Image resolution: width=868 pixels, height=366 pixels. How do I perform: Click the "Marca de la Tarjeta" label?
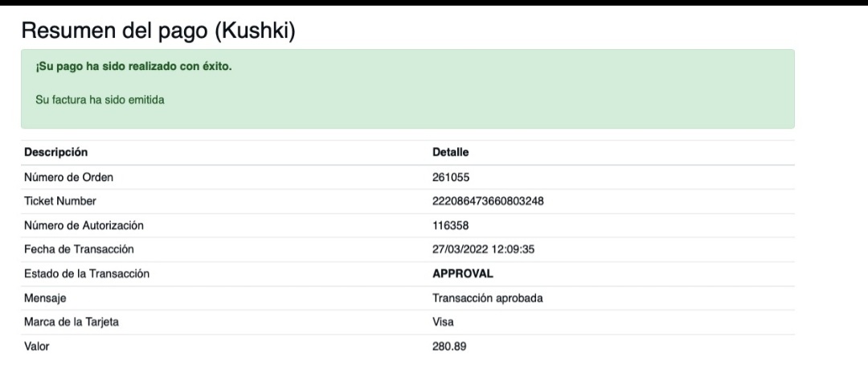76,323
